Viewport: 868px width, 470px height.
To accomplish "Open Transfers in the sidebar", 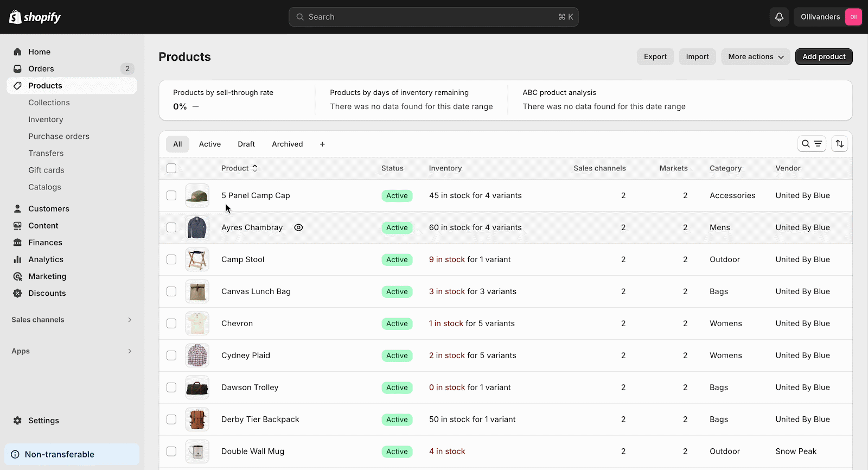I will coord(46,153).
